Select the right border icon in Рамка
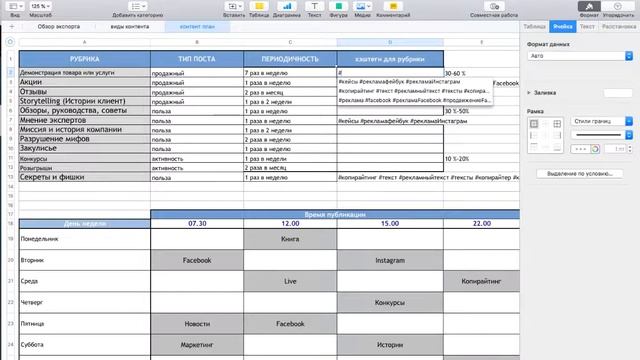 [x=557, y=136]
